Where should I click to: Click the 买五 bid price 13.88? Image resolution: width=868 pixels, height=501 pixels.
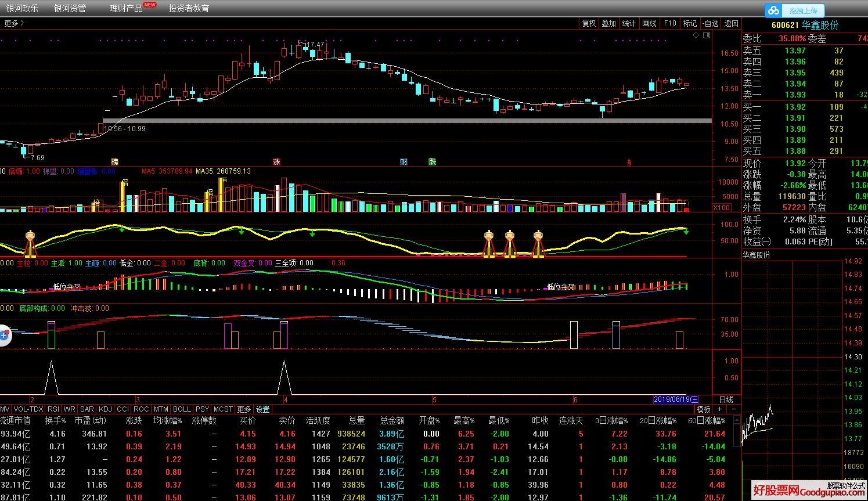pyautogui.click(x=795, y=151)
